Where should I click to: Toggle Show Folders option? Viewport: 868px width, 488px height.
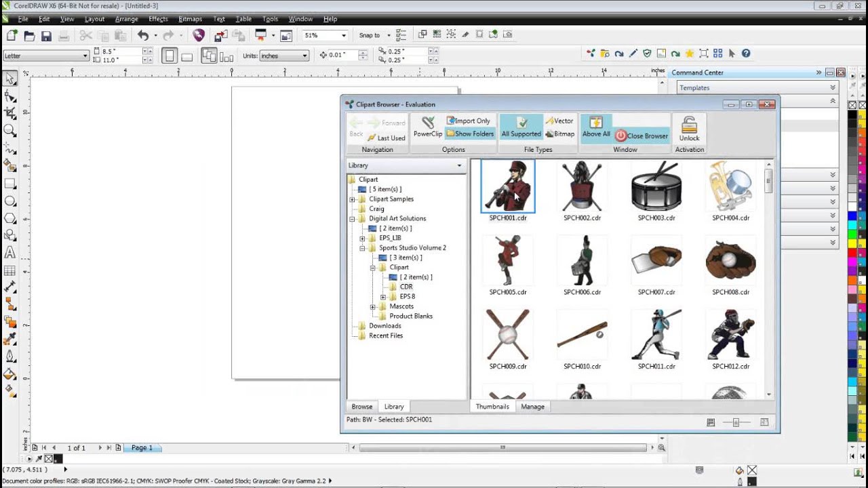(470, 134)
